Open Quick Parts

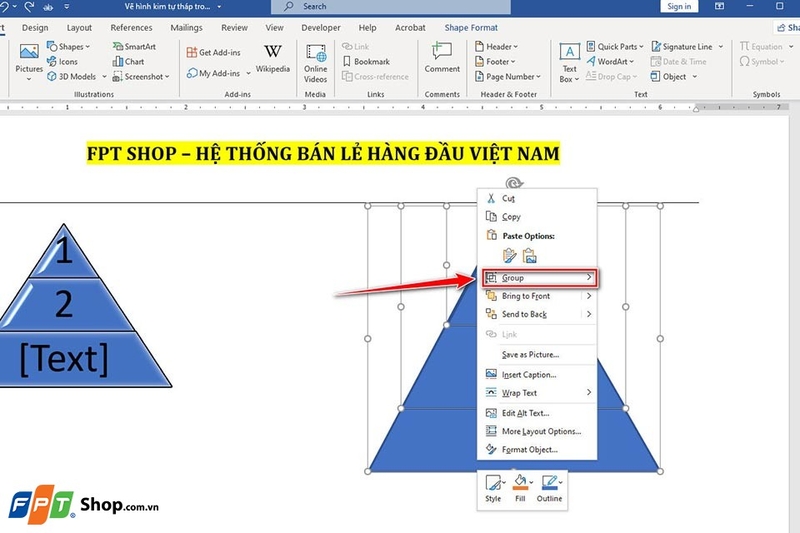point(615,46)
